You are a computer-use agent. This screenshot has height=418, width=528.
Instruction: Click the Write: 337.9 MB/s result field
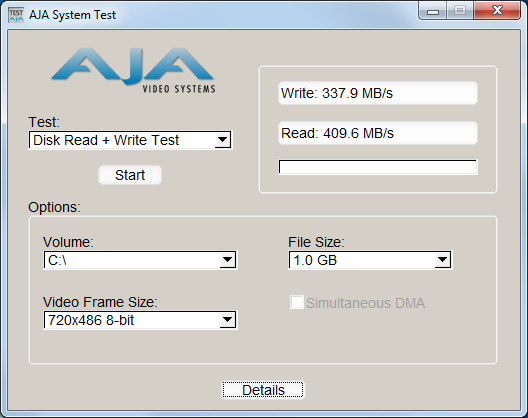pos(378,93)
